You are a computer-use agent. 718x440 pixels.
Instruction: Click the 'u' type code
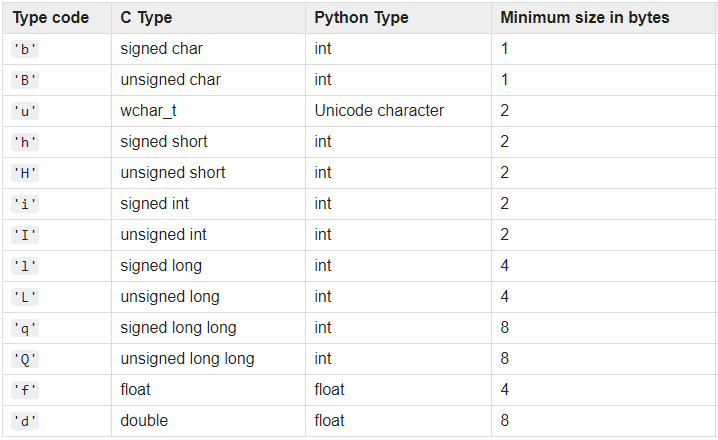point(24,111)
